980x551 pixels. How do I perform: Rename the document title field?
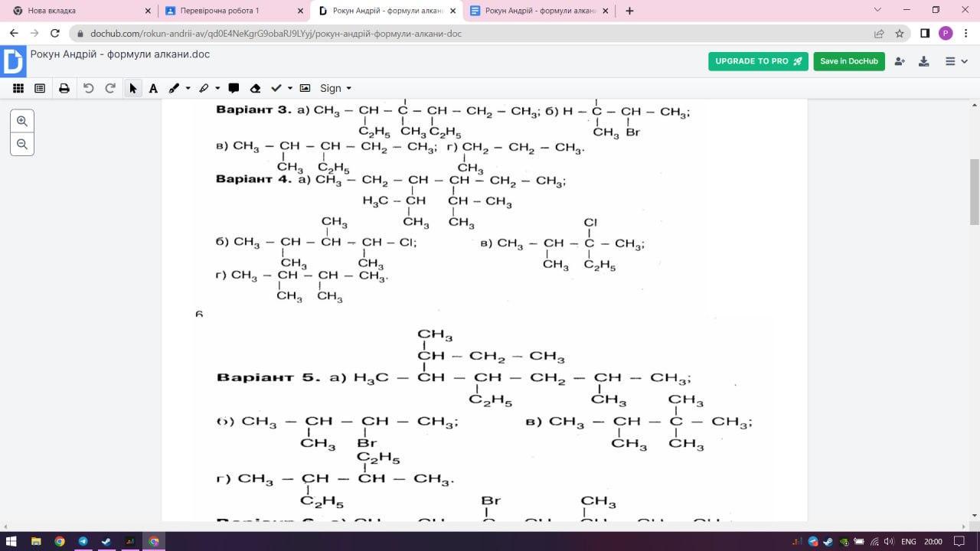point(119,54)
